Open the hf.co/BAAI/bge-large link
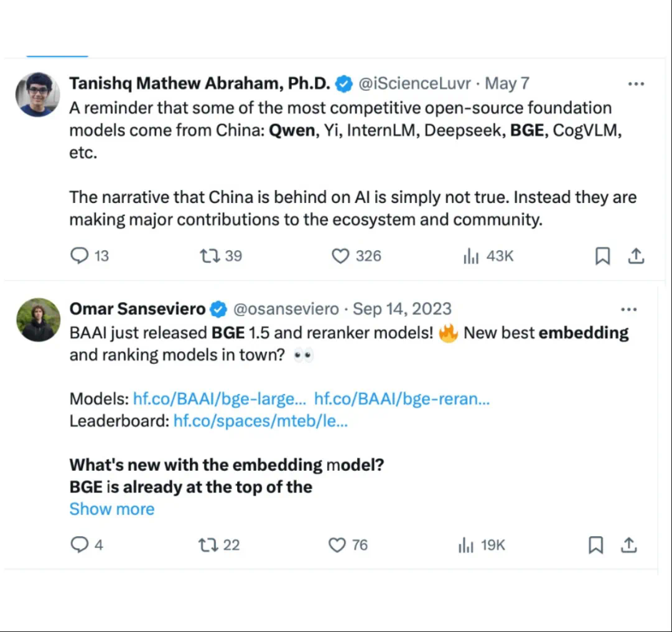This screenshot has width=672, height=632. (x=219, y=399)
